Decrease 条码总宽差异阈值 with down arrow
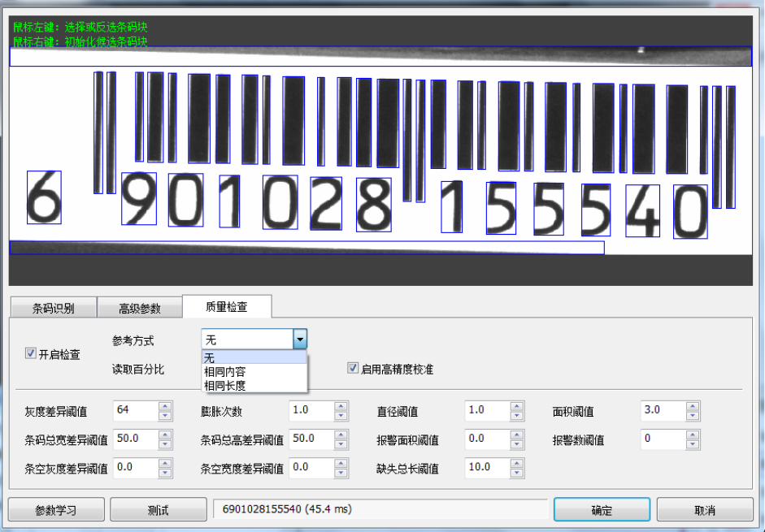Viewport: 765px width, 532px height. coord(165,444)
